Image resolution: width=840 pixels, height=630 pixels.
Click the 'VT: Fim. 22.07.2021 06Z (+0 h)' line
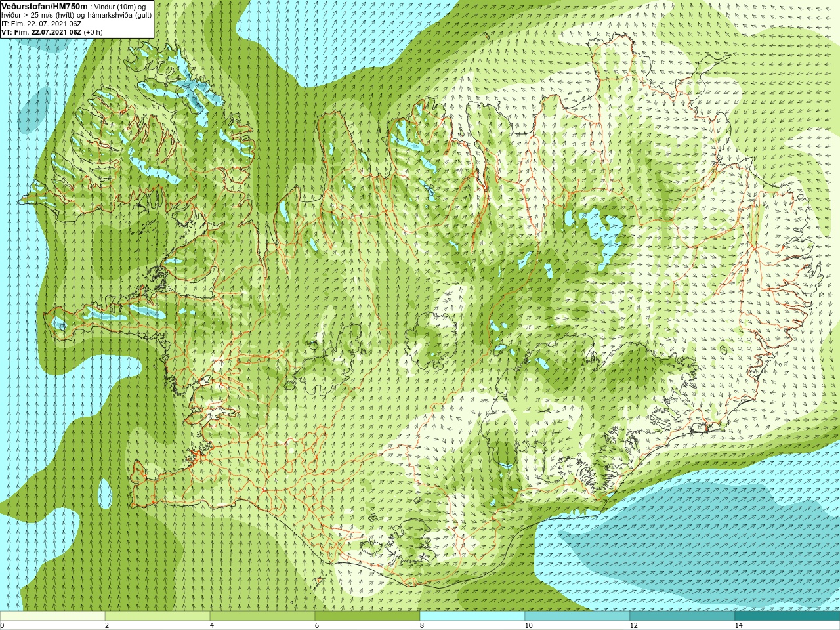point(52,32)
